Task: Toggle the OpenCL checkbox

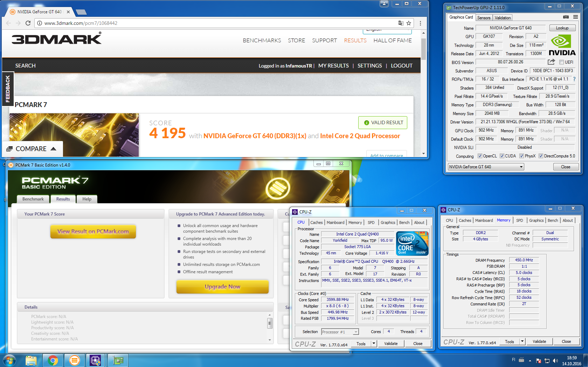Action: [480, 156]
